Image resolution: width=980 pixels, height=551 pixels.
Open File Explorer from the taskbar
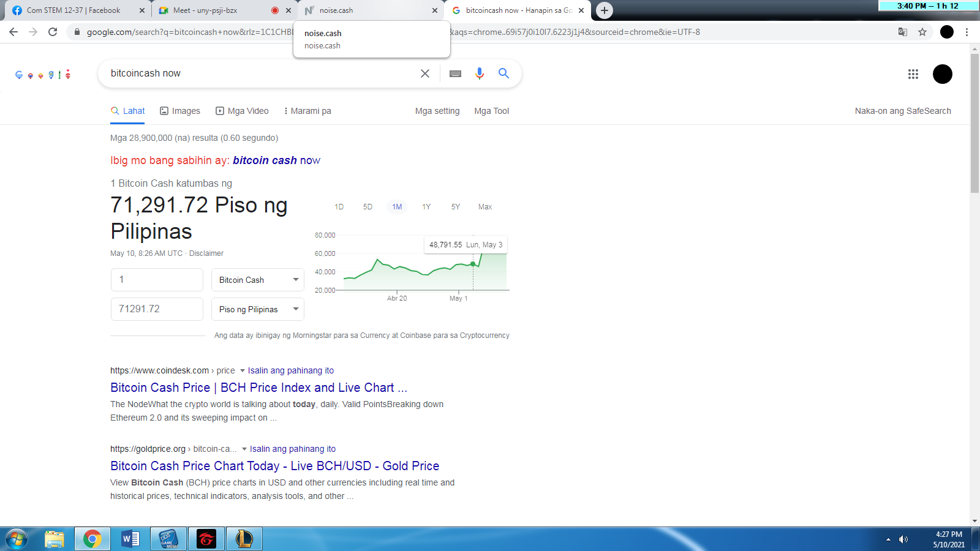[55, 539]
